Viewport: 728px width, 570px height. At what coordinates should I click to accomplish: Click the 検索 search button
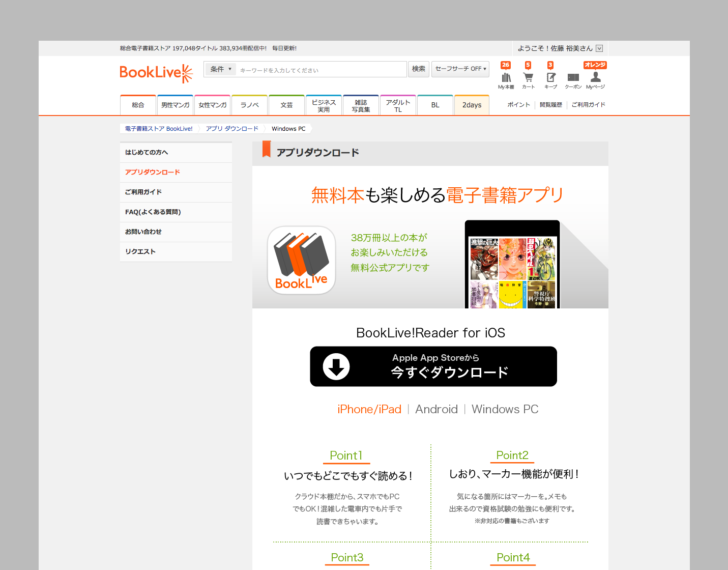[x=419, y=69]
